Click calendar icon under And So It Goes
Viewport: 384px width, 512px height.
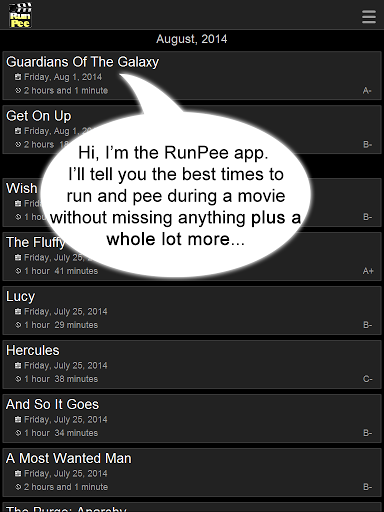[x=18, y=419]
